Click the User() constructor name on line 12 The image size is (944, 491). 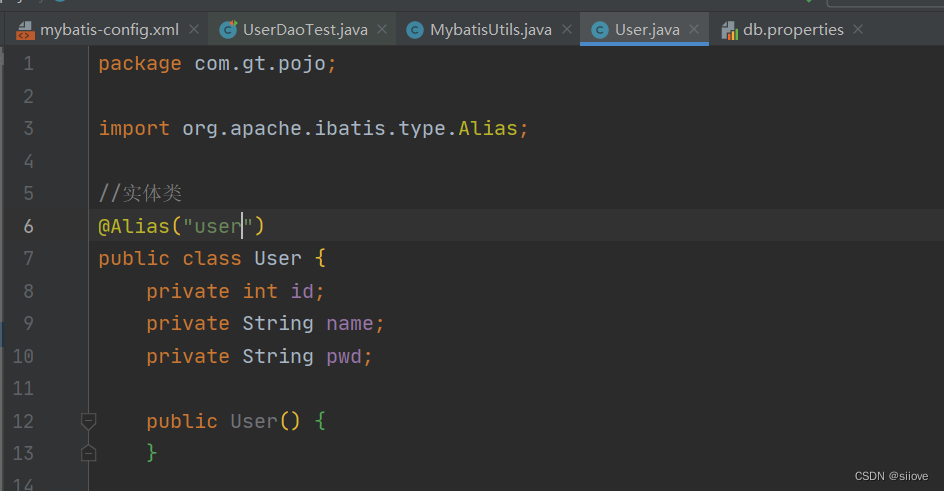(x=254, y=421)
